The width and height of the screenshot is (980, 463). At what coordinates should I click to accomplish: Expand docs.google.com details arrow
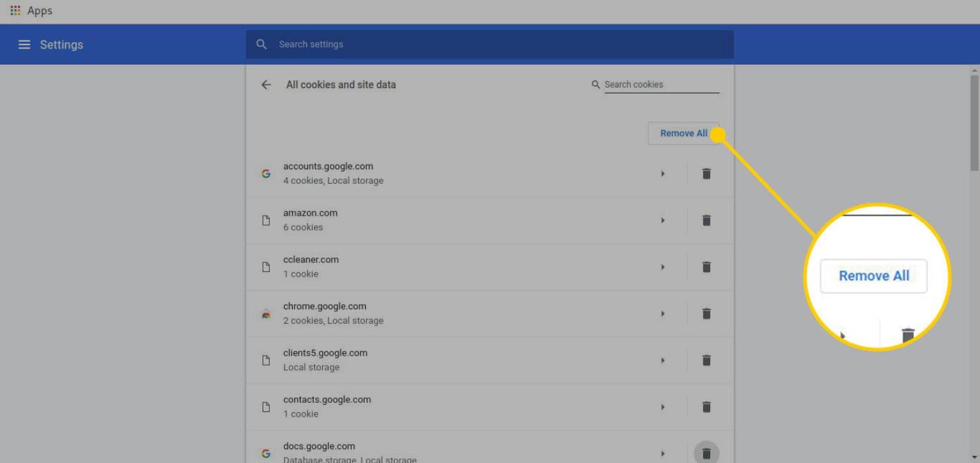pos(662,453)
